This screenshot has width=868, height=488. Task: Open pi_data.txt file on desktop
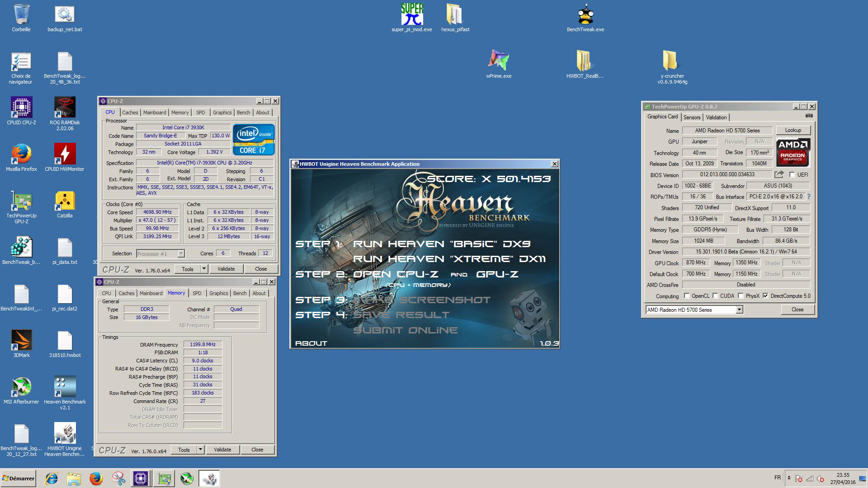click(65, 250)
